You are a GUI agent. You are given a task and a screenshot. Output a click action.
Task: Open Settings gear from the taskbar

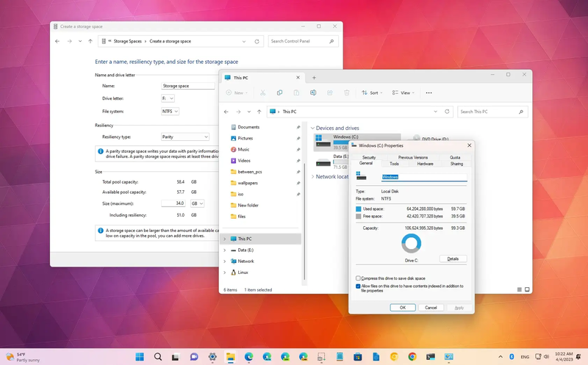point(212,356)
